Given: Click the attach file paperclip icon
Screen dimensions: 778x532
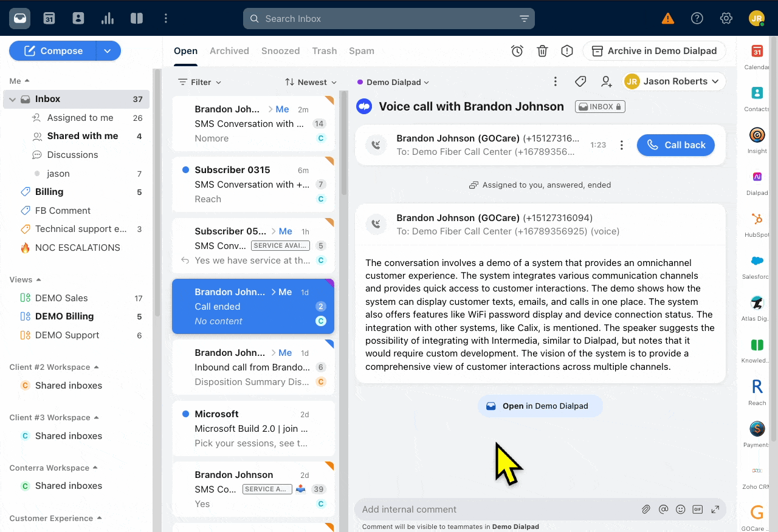Looking at the screenshot, I should 646,510.
